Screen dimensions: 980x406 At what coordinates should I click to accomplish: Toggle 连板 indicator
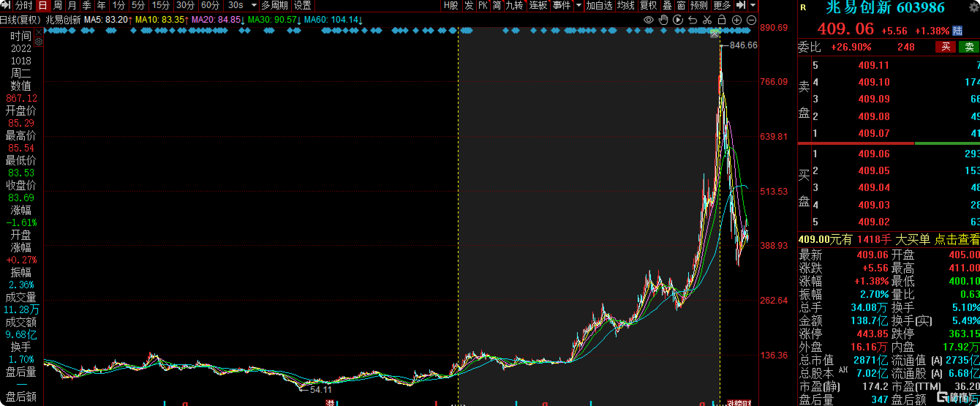(x=538, y=5)
